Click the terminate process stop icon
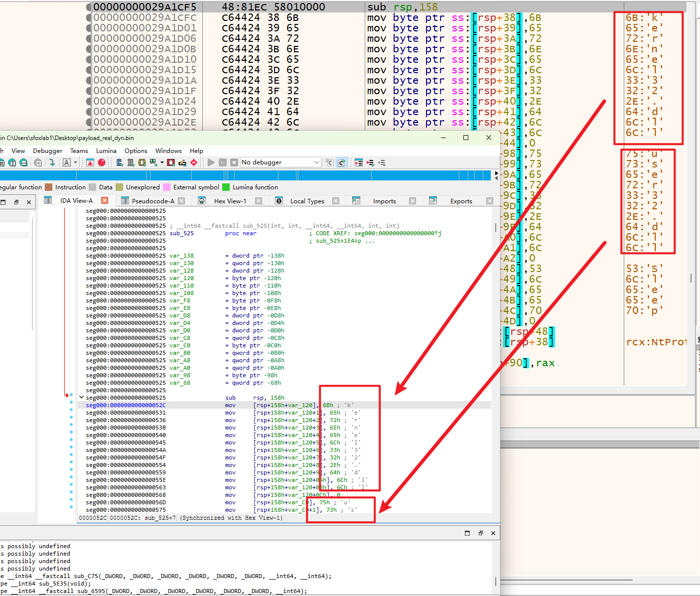Viewport: 700px width, 596px height. point(234,162)
